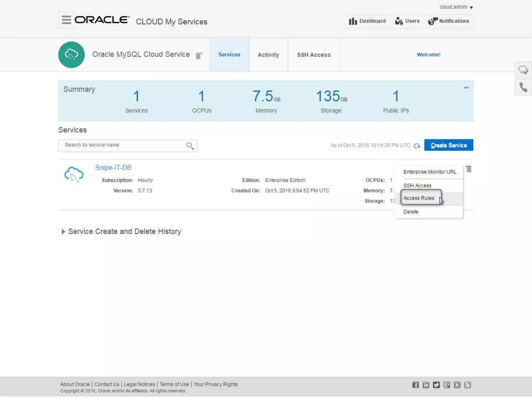Open the chat support icon
This screenshot has width=532, height=399.
[x=523, y=70]
